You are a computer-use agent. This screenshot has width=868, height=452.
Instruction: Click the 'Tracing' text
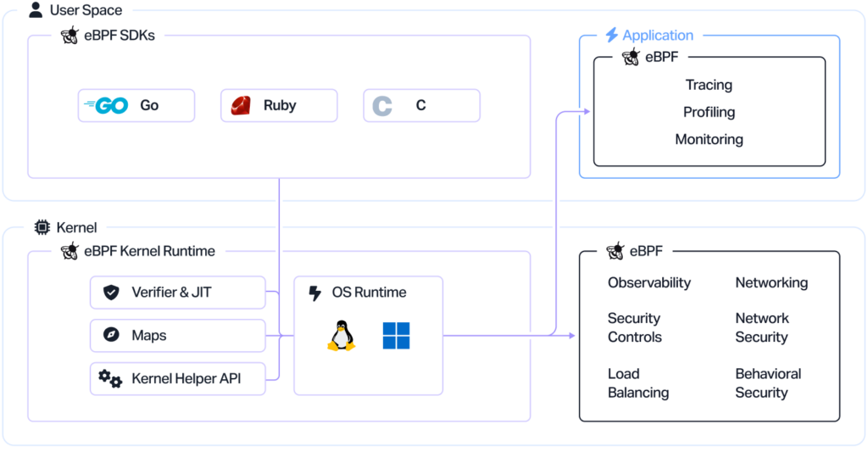click(x=709, y=85)
